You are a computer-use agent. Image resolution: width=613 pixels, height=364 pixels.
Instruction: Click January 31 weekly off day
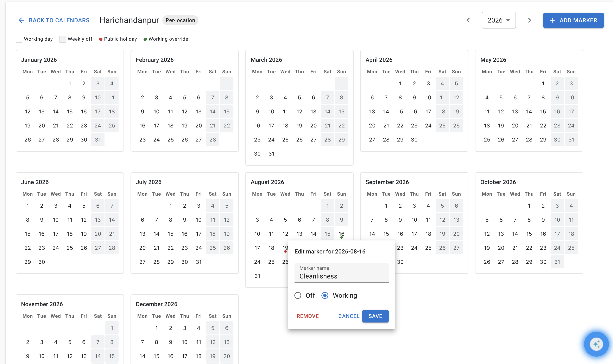98,140
